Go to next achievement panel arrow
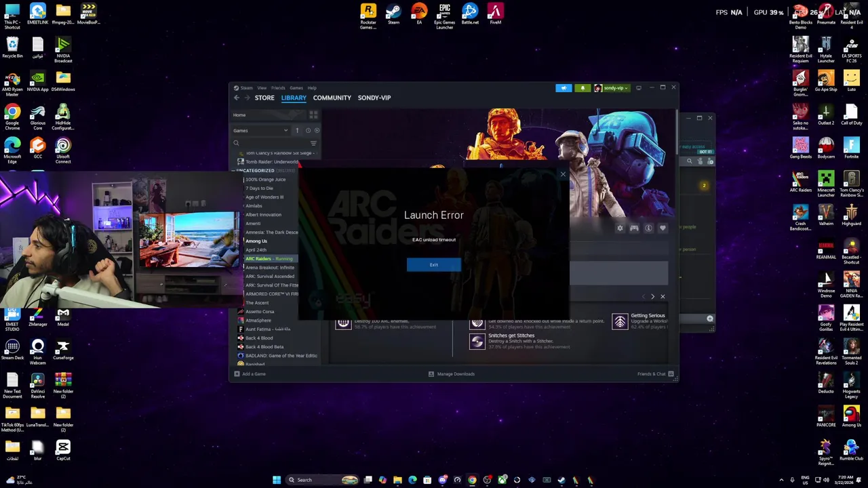Image resolution: width=868 pixels, height=488 pixels. [x=652, y=296]
